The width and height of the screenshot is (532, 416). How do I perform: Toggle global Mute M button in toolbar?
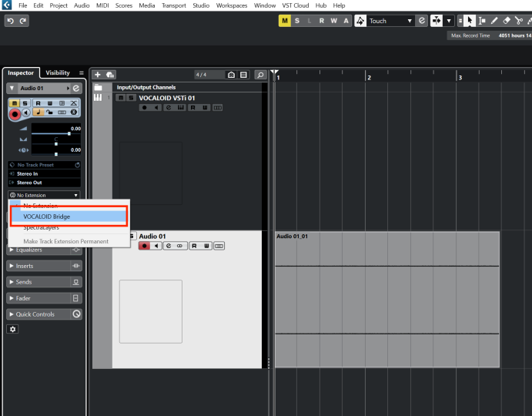pyautogui.click(x=285, y=21)
